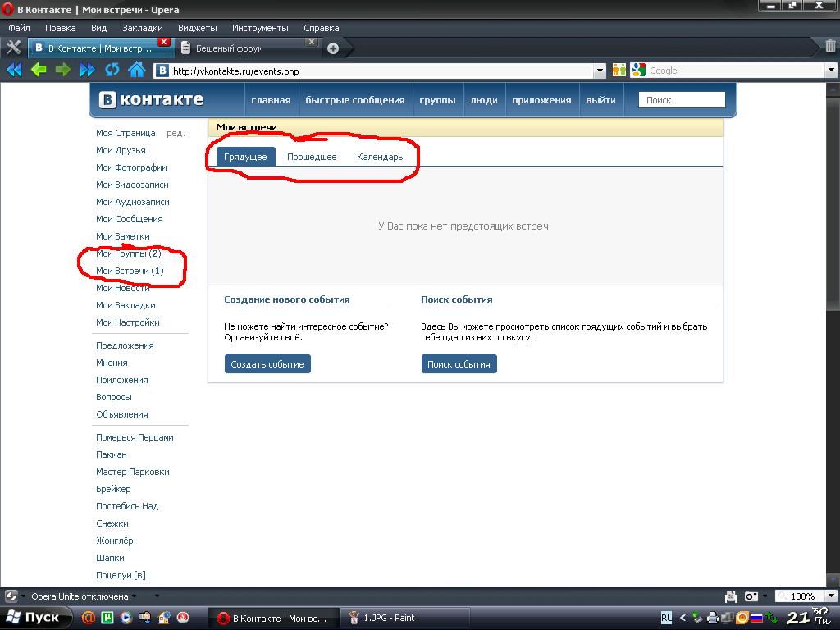Image resolution: width=840 pixels, height=630 pixels.
Task: Click the Поиск события button
Action: 459,363
